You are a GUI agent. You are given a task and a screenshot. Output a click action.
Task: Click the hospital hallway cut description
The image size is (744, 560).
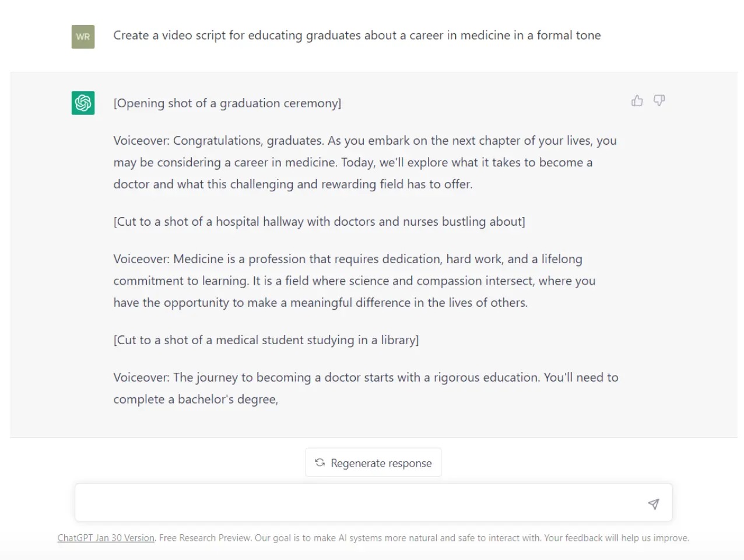(319, 222)
